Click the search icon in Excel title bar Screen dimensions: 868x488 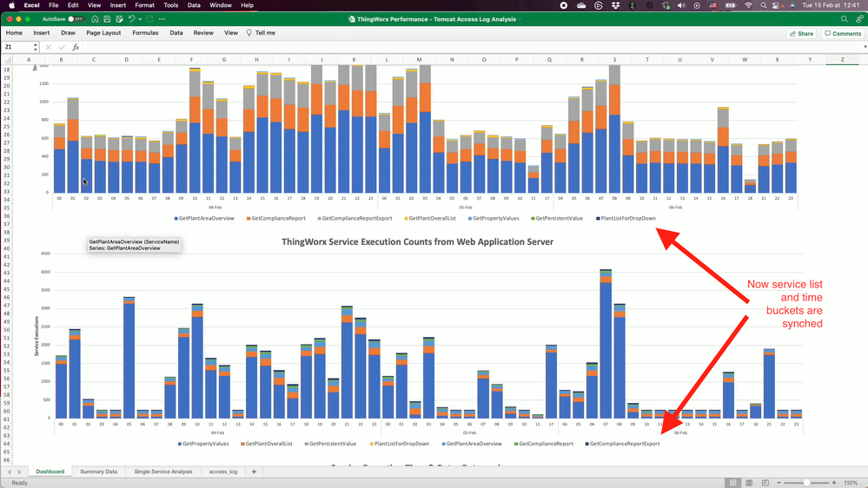click(x=845, y=19)
